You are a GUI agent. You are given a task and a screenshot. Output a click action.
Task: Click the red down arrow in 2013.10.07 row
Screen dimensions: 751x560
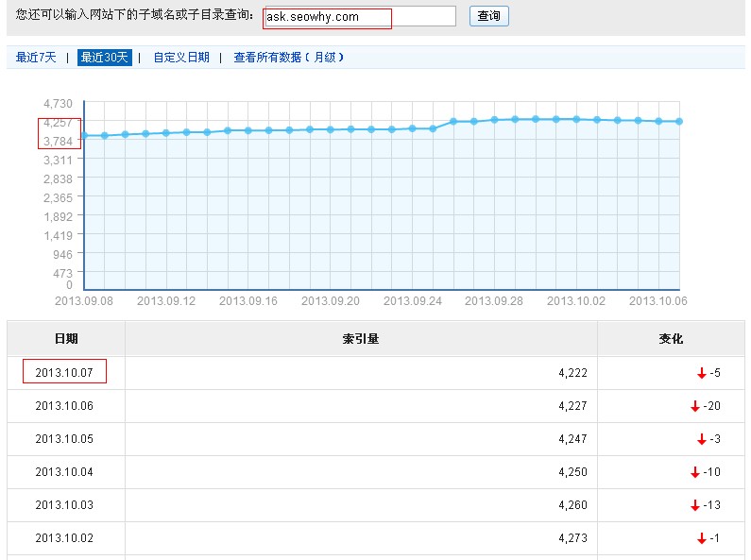tap(702, 374)
